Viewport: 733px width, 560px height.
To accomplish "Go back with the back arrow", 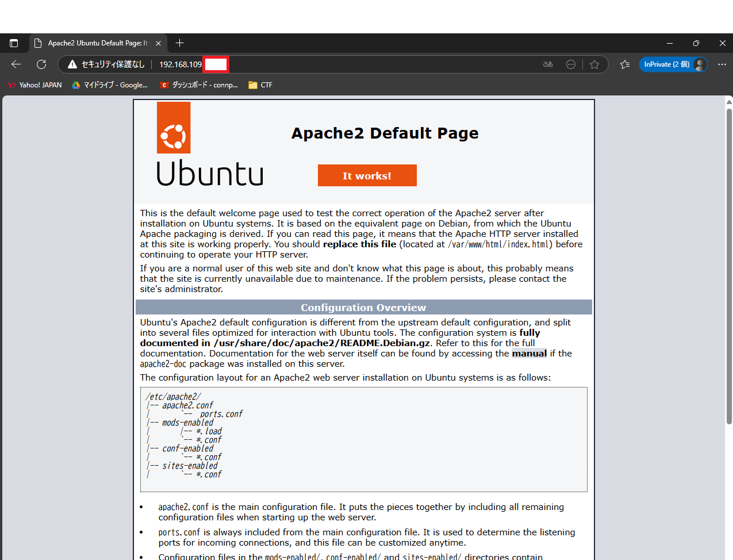I will point(16,64).
